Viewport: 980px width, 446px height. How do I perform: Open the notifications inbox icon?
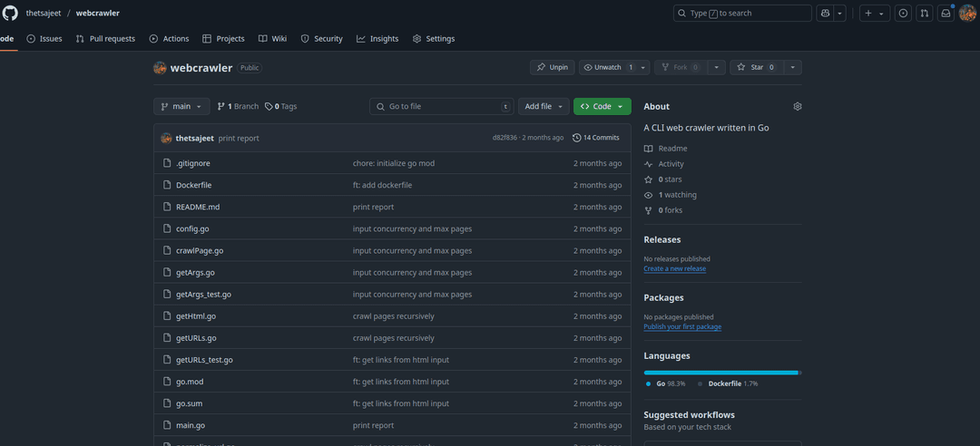946,14
